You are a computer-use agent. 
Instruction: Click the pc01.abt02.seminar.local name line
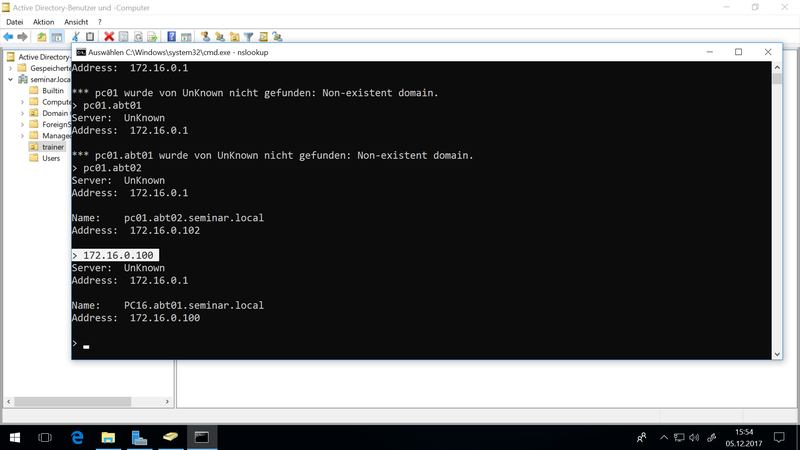168,218
